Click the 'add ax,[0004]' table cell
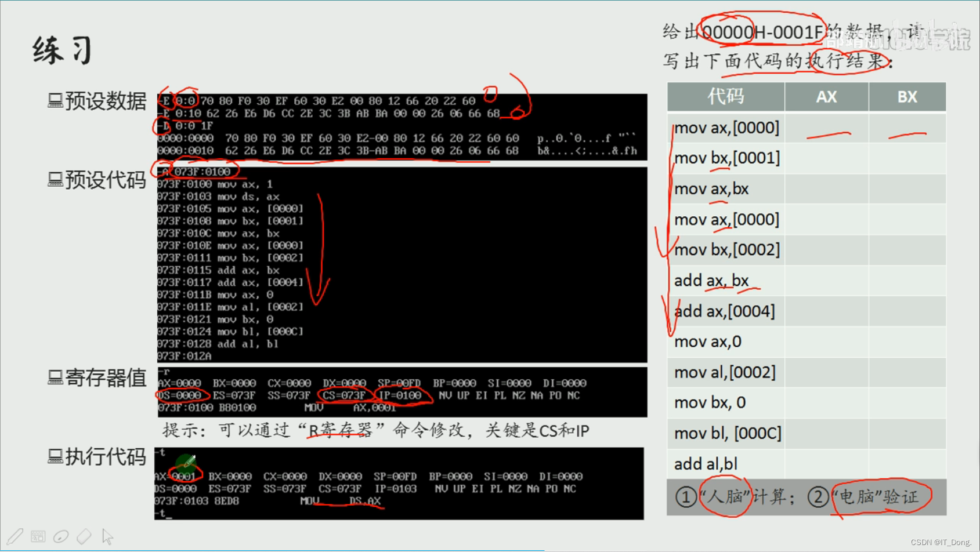980x552 pixels. click(726, 311)
